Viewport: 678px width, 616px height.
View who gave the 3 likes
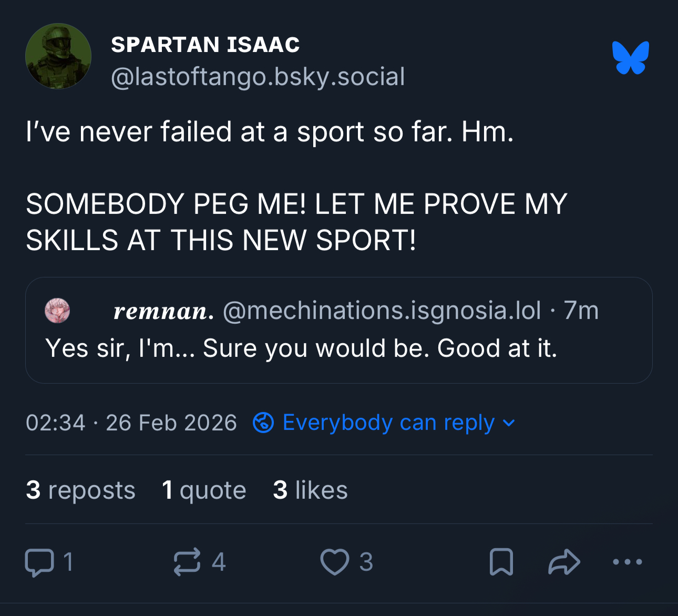pos(310,490)
